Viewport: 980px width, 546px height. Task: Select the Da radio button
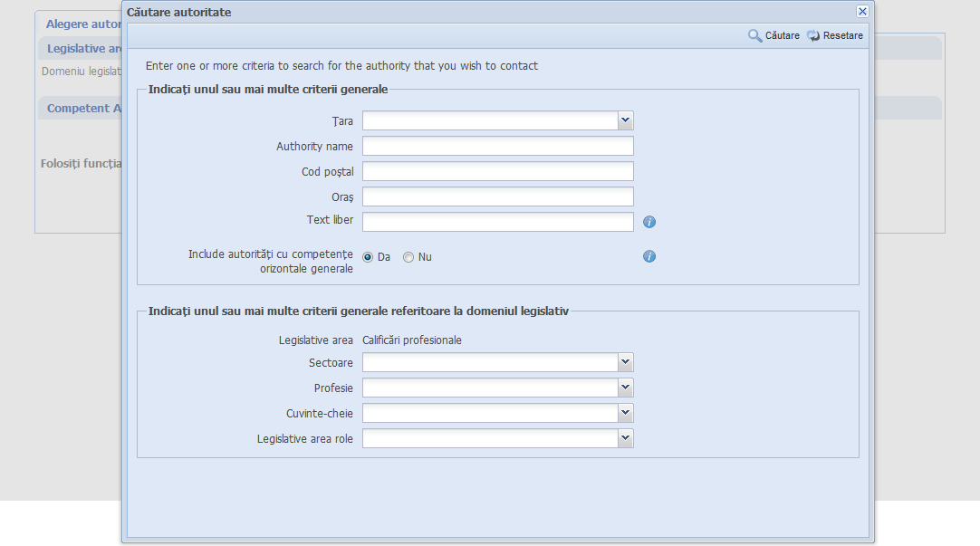(368, 257)
